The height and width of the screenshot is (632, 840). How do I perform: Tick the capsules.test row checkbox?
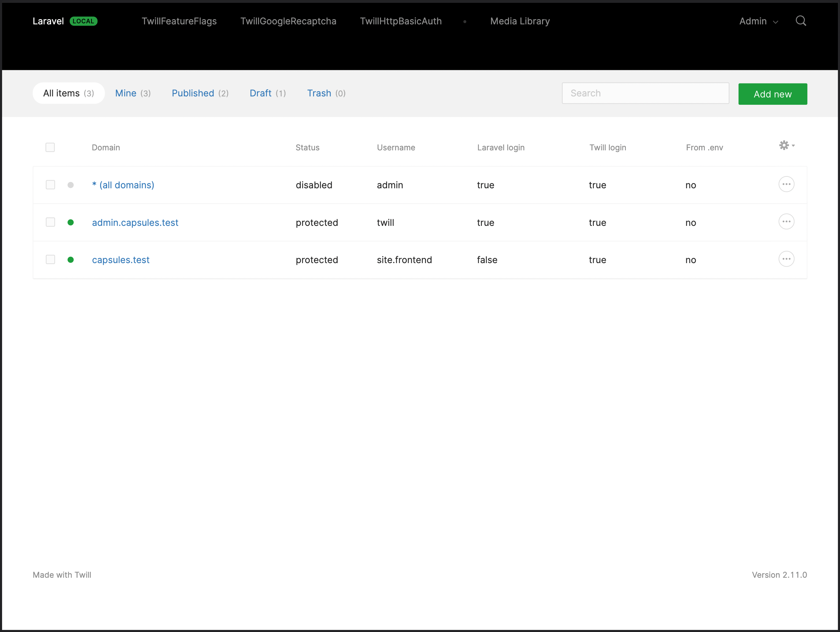(50, 260)
